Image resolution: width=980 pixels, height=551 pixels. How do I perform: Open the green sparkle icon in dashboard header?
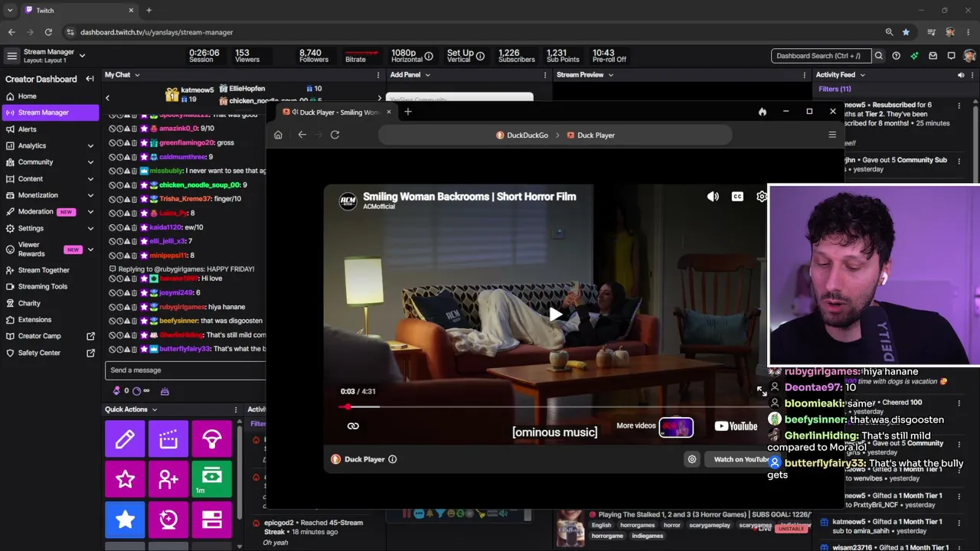(x=914, y=56)
